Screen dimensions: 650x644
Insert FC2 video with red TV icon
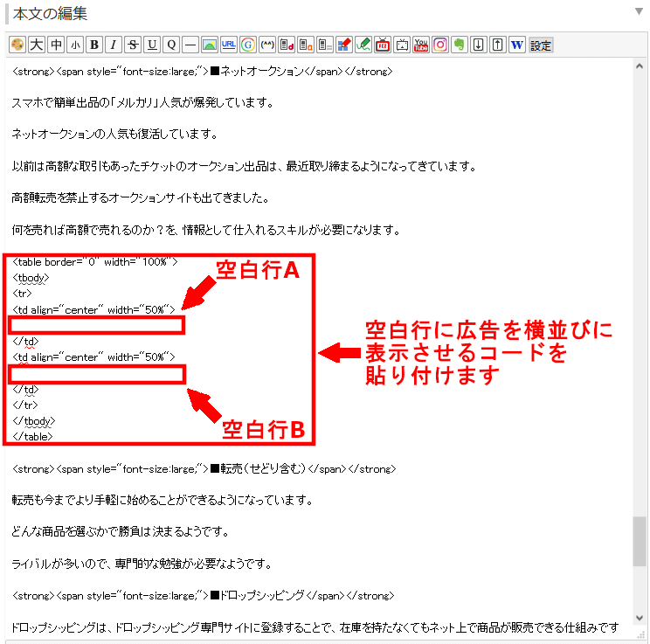point(383,45)
